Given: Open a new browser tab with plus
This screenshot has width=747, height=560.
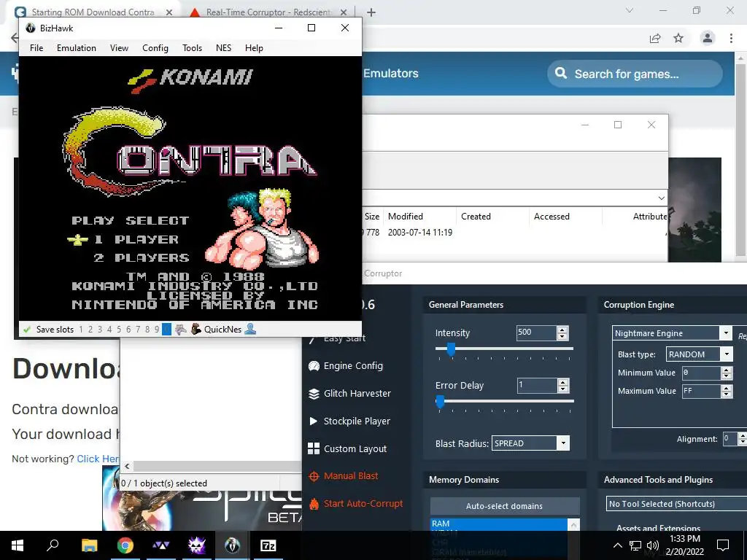Looking at the screenshot, I should tap(371, 12).
